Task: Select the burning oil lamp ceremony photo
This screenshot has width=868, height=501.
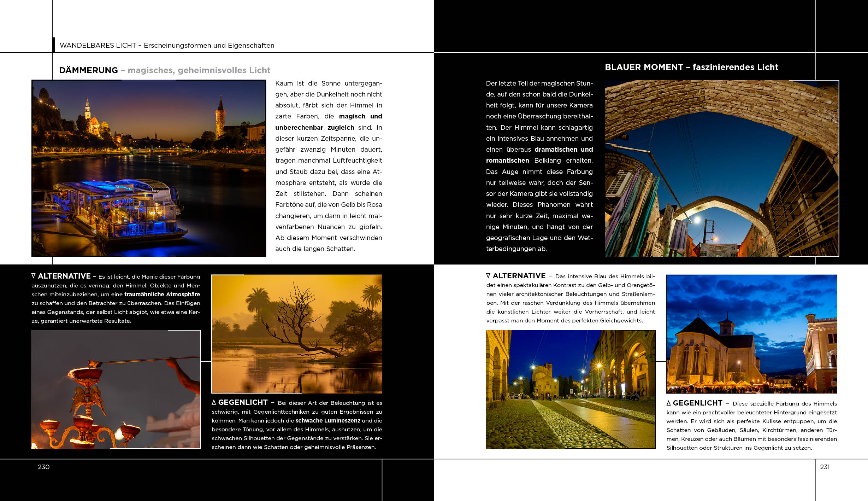Action: (x=116, y=389)
